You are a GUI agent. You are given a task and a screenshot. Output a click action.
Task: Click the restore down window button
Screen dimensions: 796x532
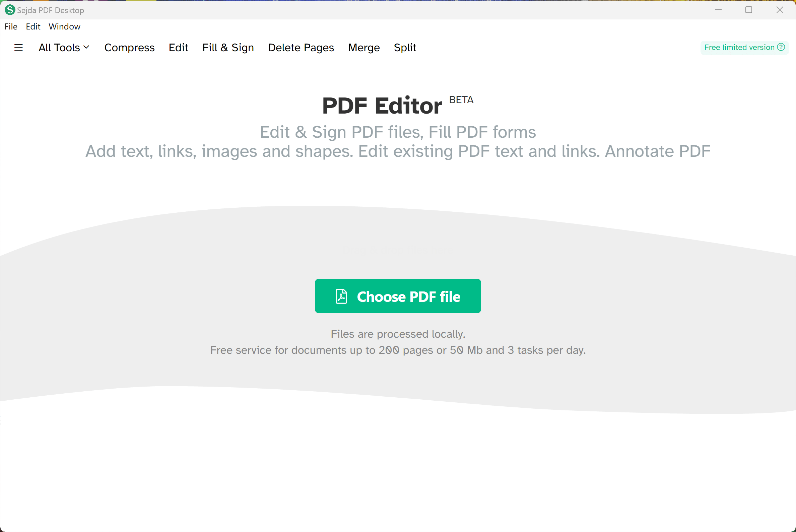coord(748,9)
